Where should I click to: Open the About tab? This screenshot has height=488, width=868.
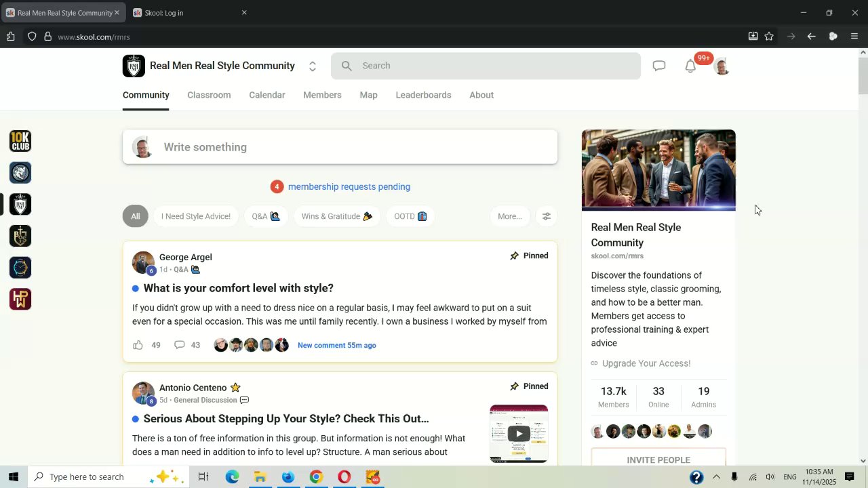click(x=481, y=95)
